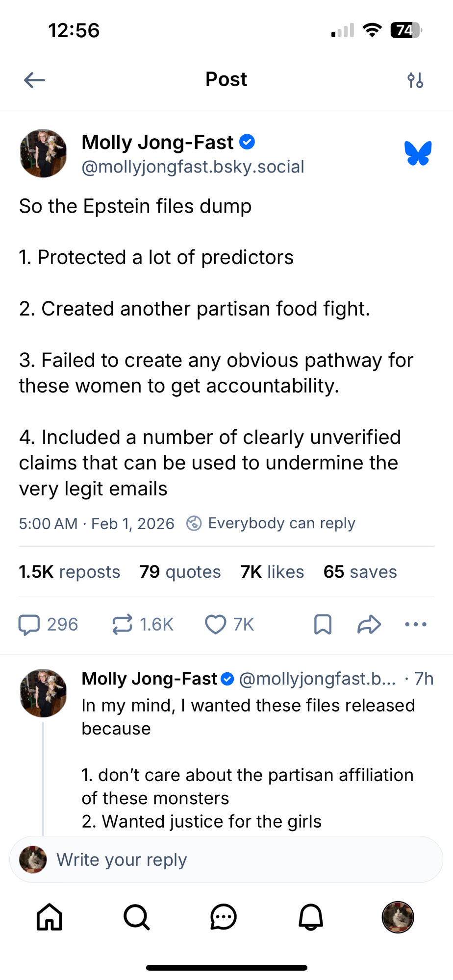This screenshot has height=980, width=453.
Task: Like the post with heart icon
Action: (x=216, y=625)
